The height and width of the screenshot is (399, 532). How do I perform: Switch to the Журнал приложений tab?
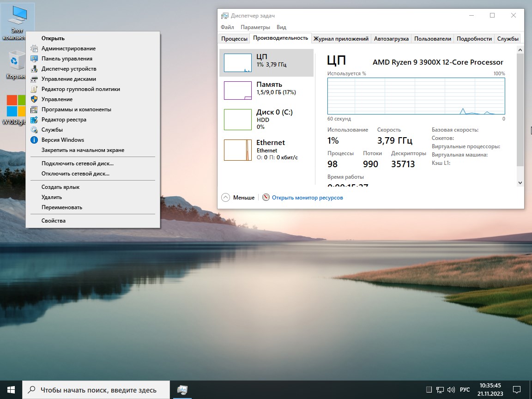341,39
